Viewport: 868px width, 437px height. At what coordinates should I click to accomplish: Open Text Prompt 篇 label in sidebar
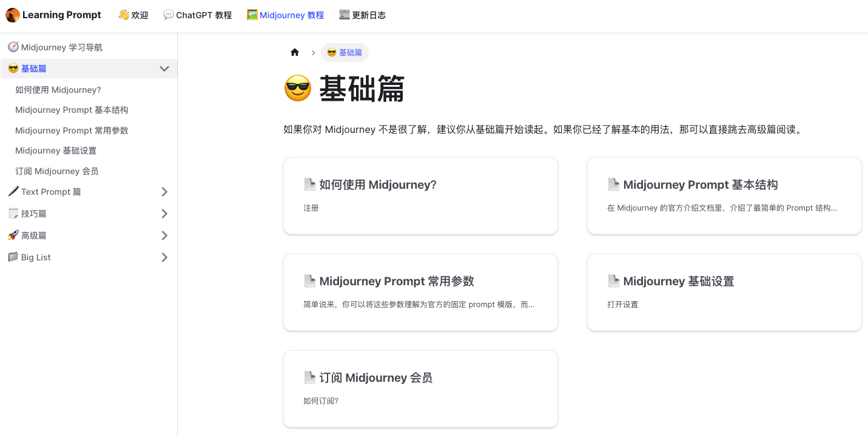click(x=51, y=192)
